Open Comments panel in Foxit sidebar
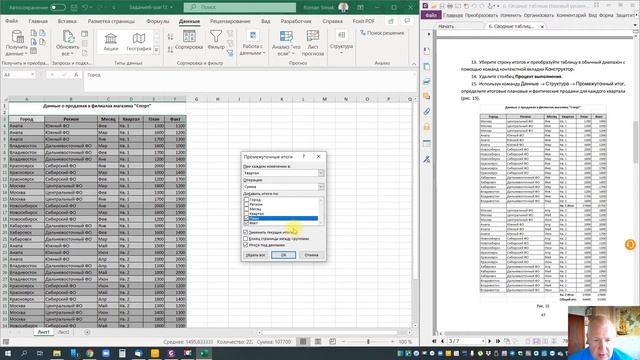This screenshot has height=360, width=640. tap(427, 96)
